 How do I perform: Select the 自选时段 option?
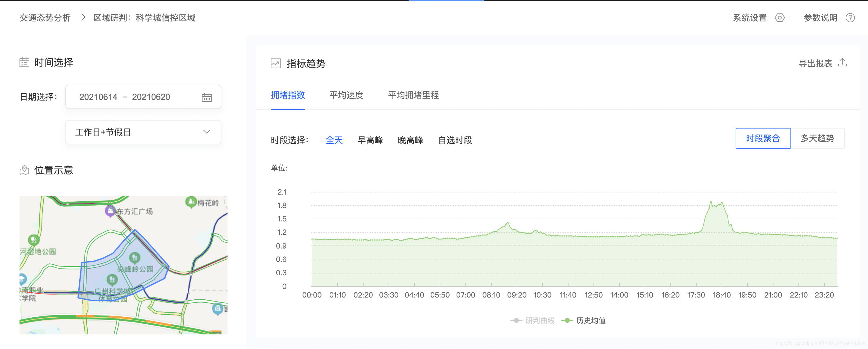455,140
